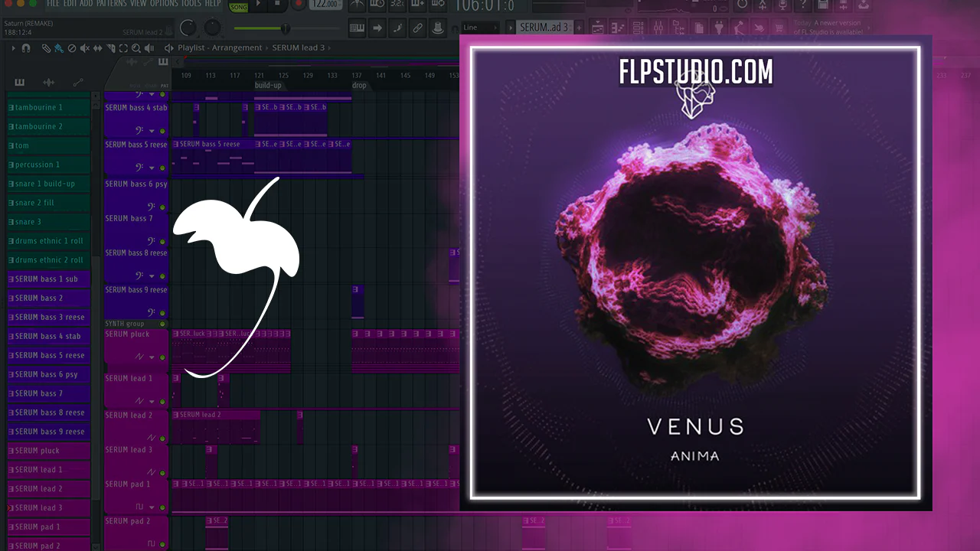This screenshot has width=980, height=551.
Task: Select the Slip tool in the playlist toolbar
Action: [97, 47]
